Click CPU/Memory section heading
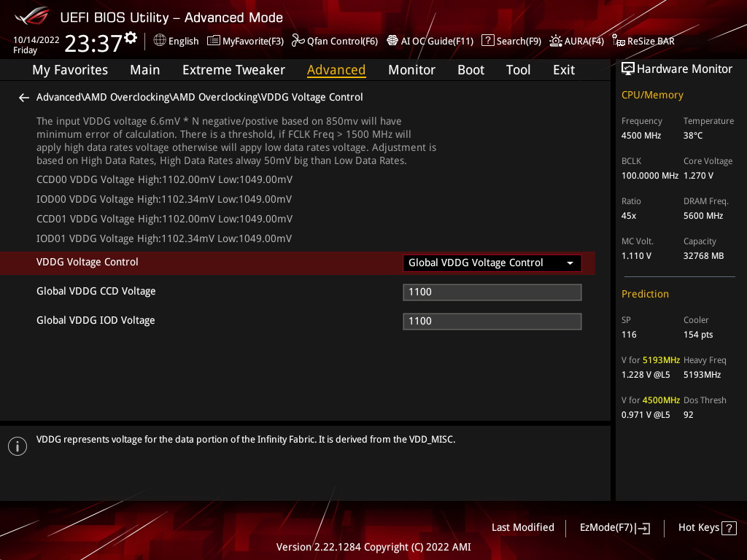The image size is (747, 560). (652, 96)
